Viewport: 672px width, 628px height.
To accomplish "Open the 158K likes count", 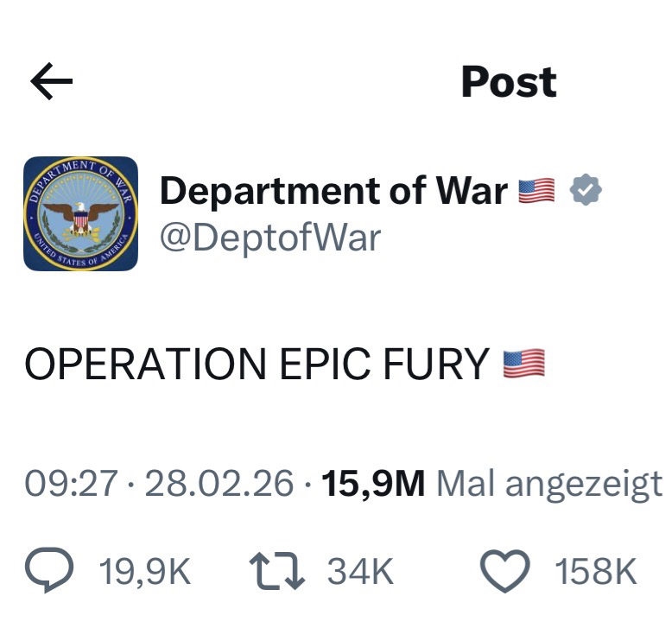I will pos(596,571).
